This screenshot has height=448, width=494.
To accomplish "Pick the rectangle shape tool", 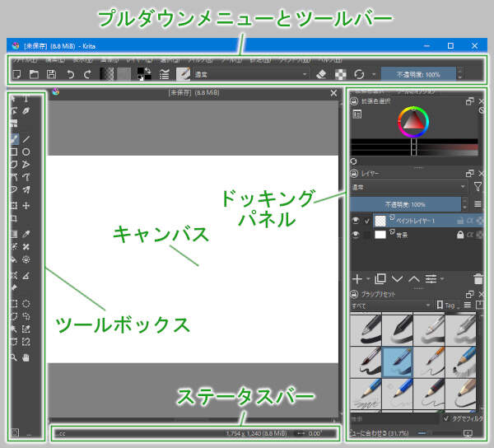I will [x=14, y=152].
